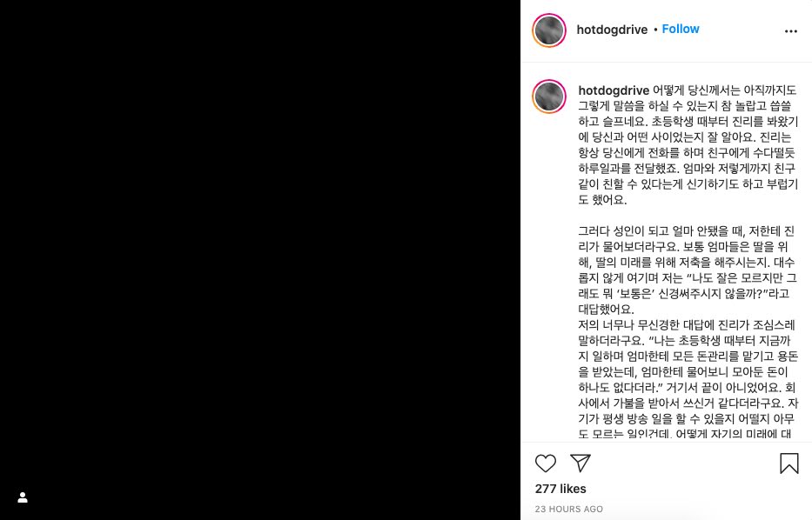The width and height of the screenshot is (812, 520).
Task: Click the line starting with 저의 너무나 무신경한
Action: coord(687,325)
